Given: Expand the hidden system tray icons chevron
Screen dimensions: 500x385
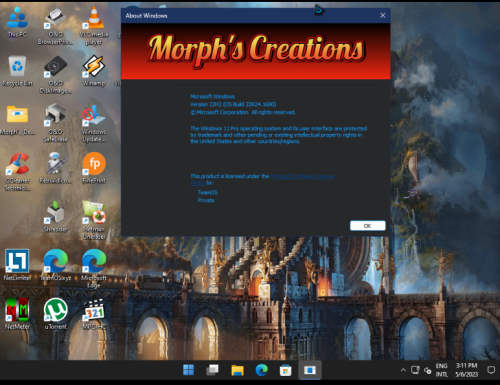Looking at the screenshot, I should (x=403, y=370).
